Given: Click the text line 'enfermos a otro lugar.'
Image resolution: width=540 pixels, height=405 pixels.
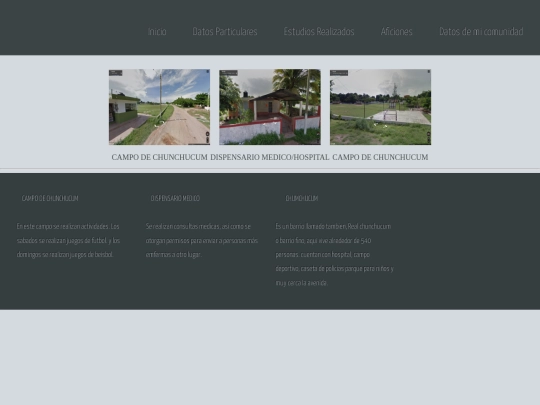Looking at the screenshot, I should [x=174, y=255].
